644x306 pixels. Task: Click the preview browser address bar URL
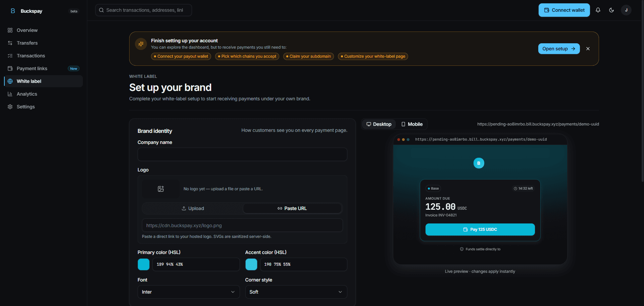coord(481,140)
